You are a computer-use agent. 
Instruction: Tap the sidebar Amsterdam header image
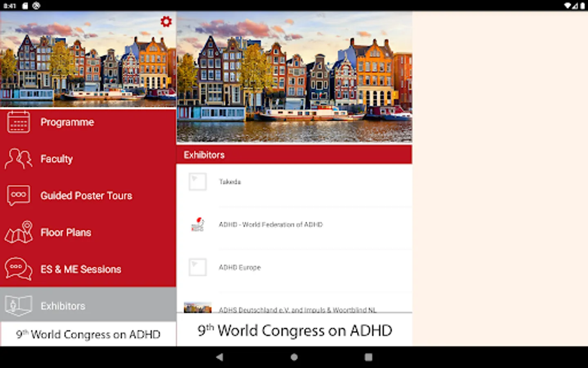pyautogui.click(x=88, y=60)
